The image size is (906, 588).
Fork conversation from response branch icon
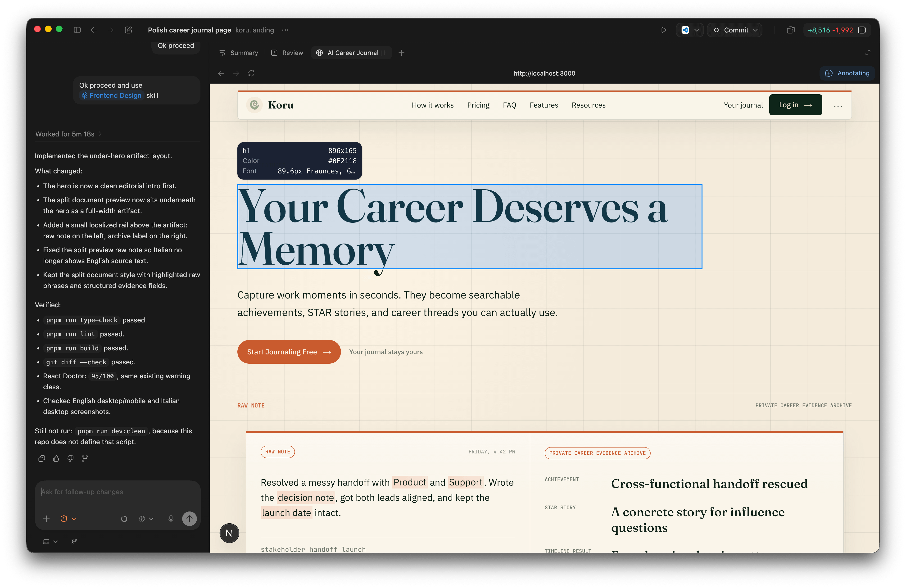85,459
